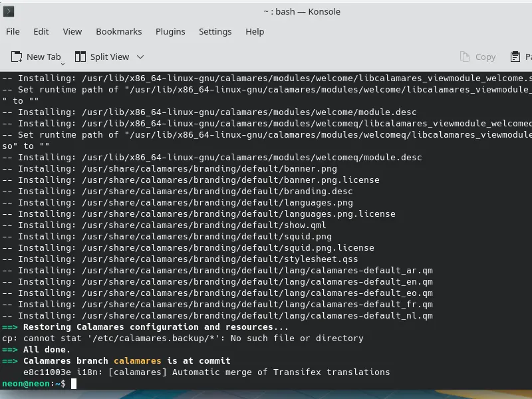The image size is (532, 399).
Task: Click the Konsole terminal icon in title bar
Action: 9,11
